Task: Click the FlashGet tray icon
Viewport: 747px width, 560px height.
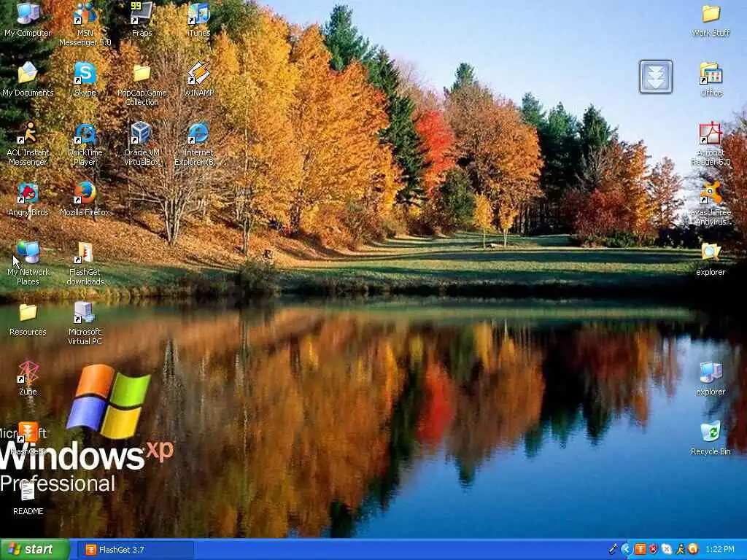Action: coord(640,550)
